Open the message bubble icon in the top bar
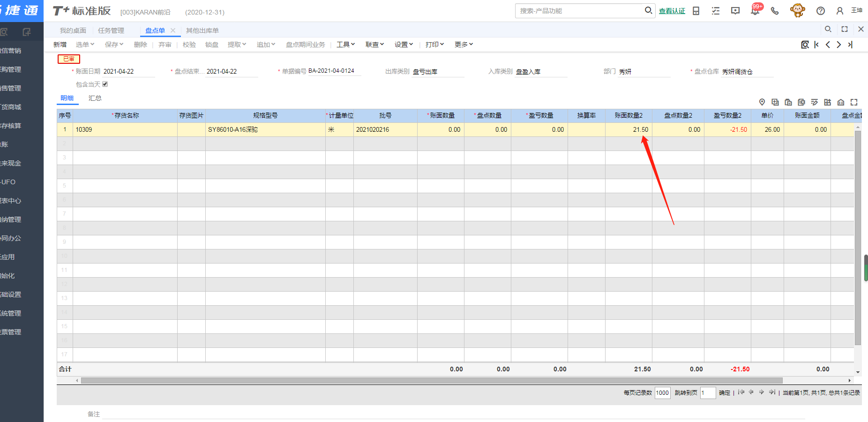This screenshot has width=868, height=422. click(x=735, y=11)
